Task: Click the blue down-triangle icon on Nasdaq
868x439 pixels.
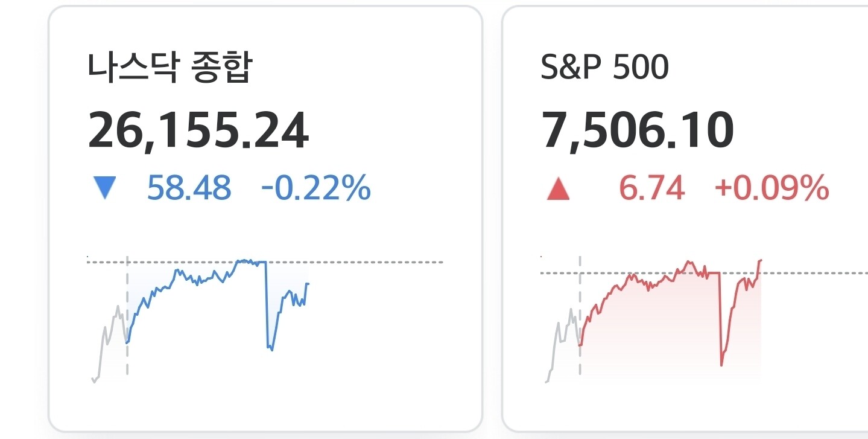Action: [x=105, y=188]
